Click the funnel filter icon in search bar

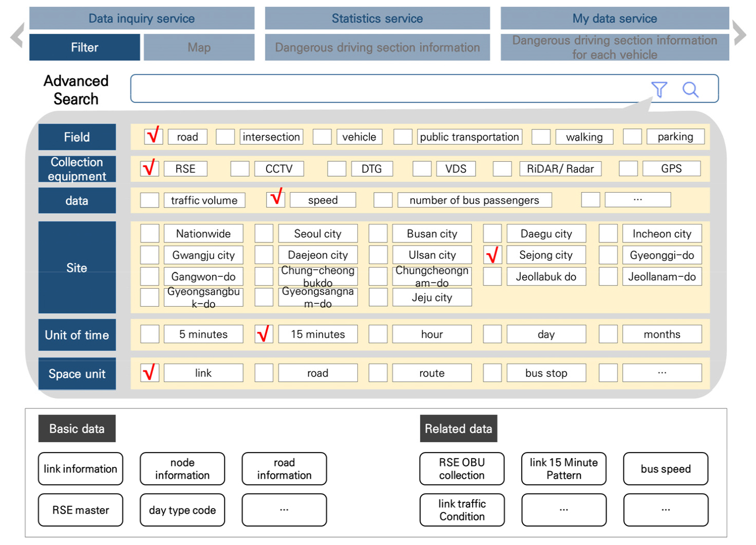(x=659, y=89)
